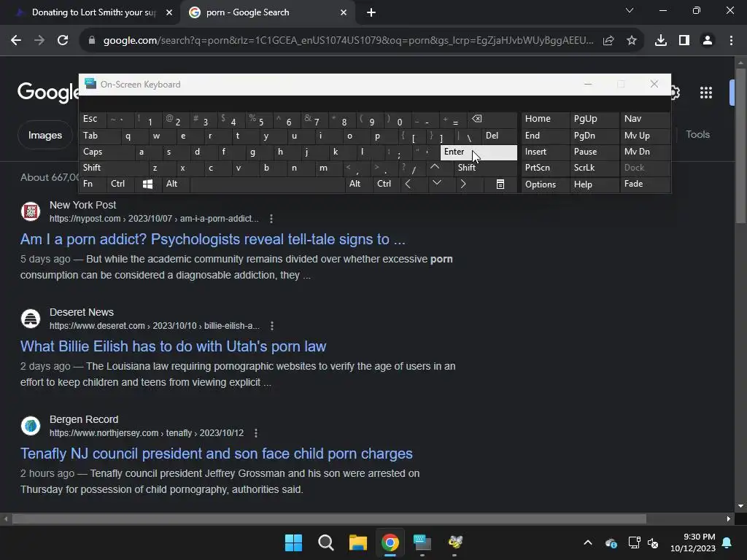Click the Home key on keyboard
Screen dimensions: 747x560
545,119
